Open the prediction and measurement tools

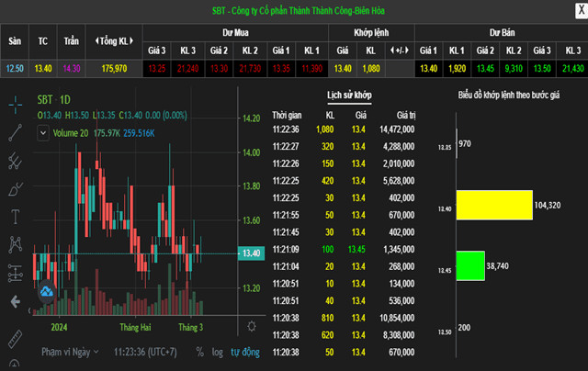point(15,273)
